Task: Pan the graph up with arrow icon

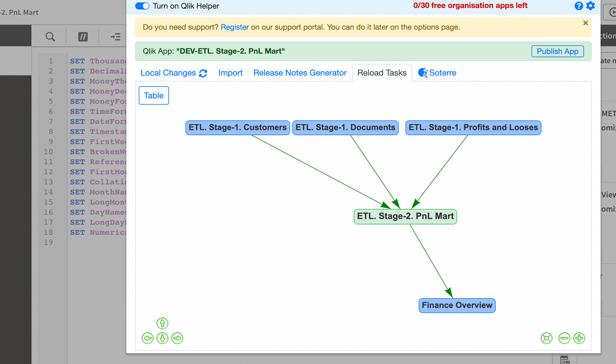Action: (162, 323)
